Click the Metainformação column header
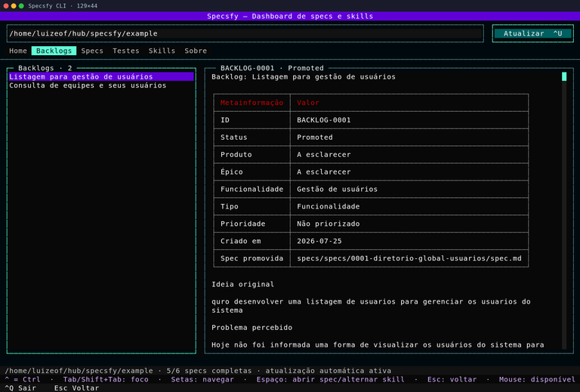This screenshot has width=580, height=392. pyautogui.click(x=252, y=103)
